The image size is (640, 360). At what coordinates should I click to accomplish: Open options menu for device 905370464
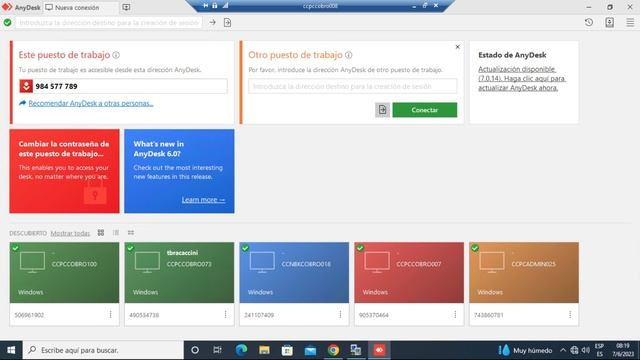click(455, 314)
